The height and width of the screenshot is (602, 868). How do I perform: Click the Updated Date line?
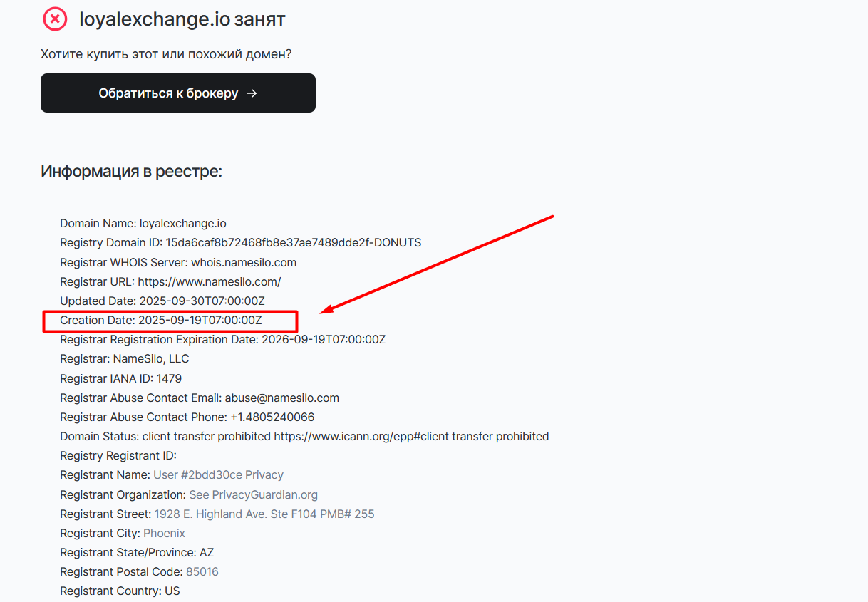pos(162,301)
